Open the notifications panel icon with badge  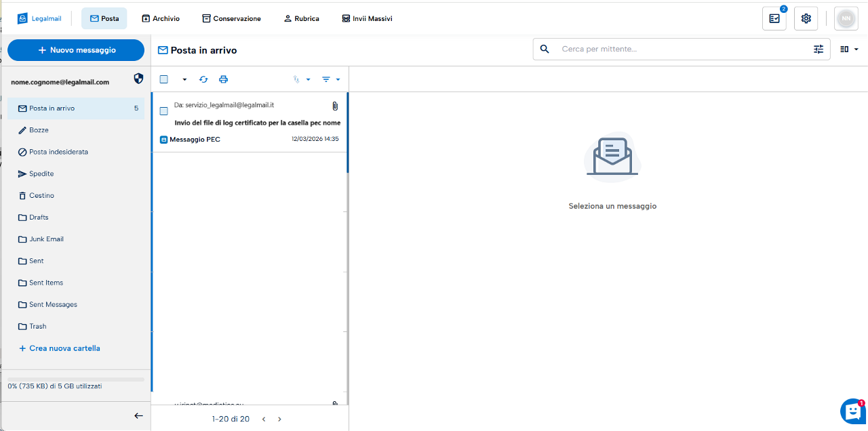(774, 19)
